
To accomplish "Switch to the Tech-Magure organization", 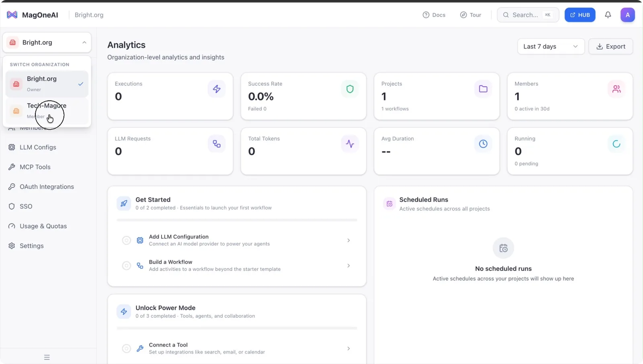I will (47, 111).
